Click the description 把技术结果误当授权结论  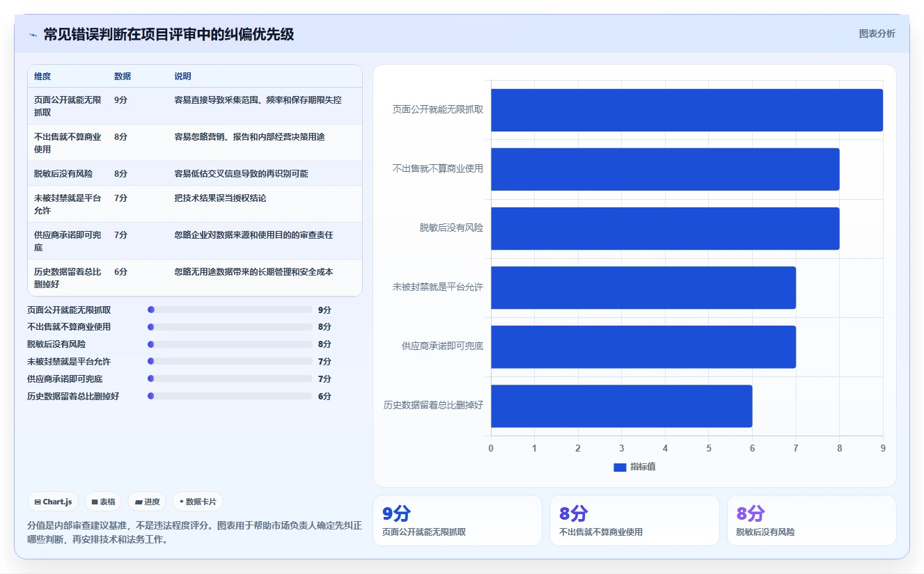[220, 198]
